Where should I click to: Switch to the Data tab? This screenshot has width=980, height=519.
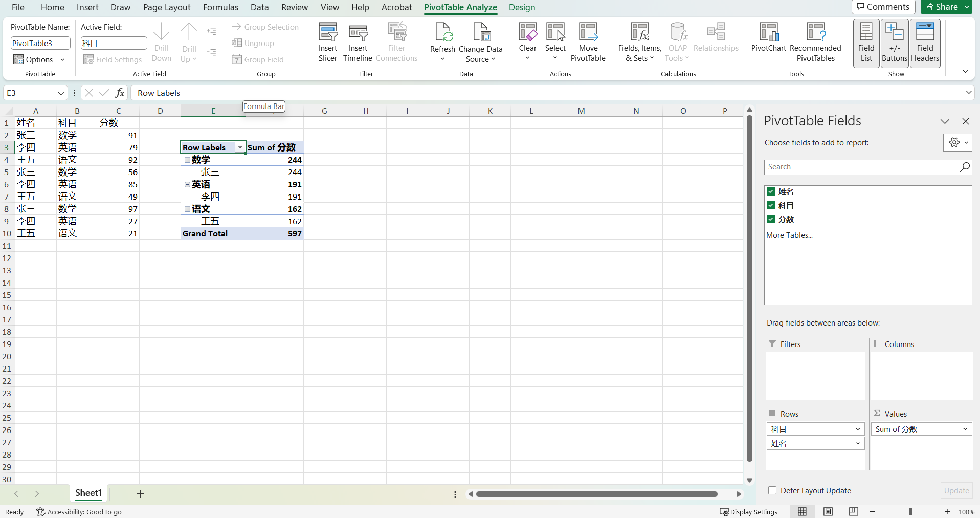pos(260,7)
